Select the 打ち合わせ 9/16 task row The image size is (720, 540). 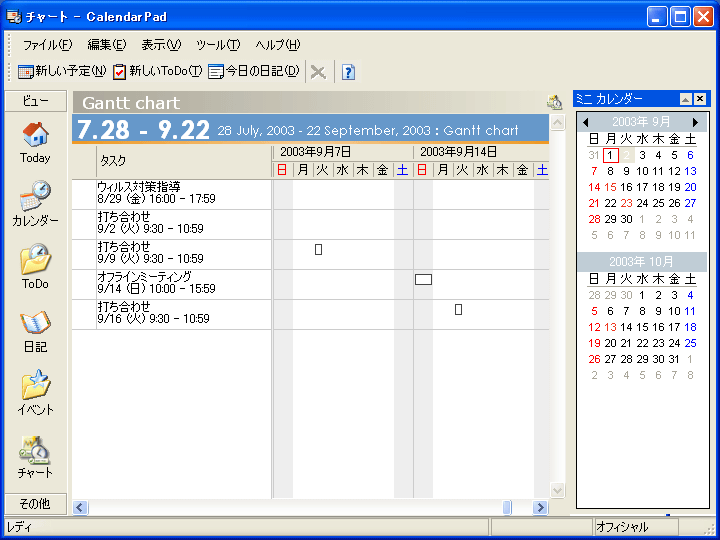(172, 314)
